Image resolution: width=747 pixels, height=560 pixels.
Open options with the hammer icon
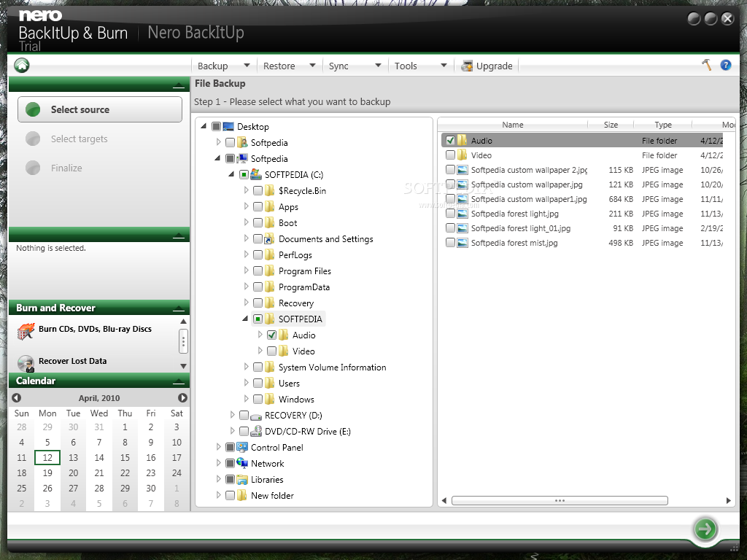706,65
